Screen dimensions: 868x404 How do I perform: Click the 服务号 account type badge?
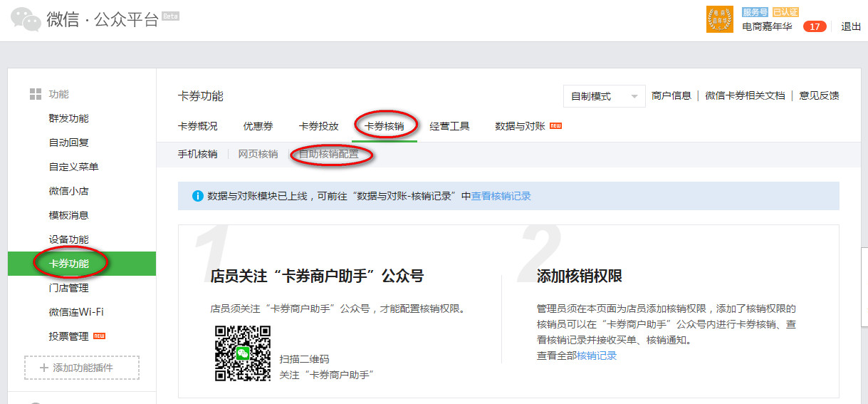[755, 12]
